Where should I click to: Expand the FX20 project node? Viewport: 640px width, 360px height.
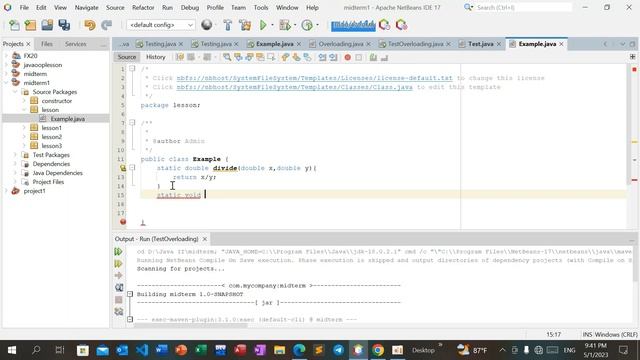(x=7, y=56)
